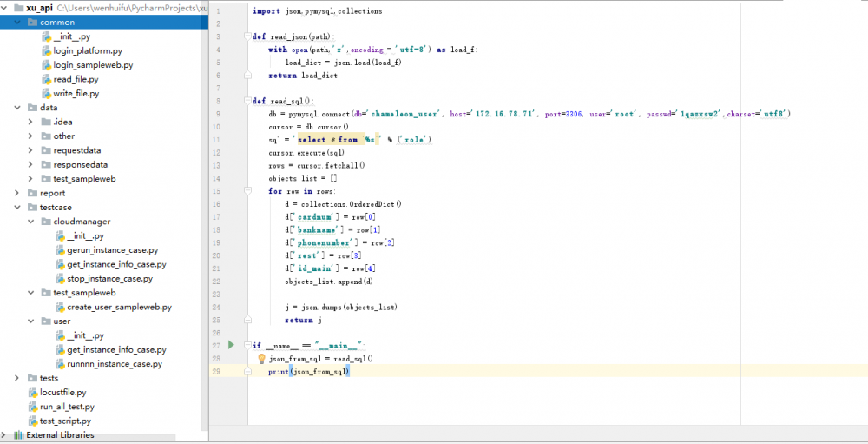
Task: Expand the .idea folder
Action: (x=31, y=122)
